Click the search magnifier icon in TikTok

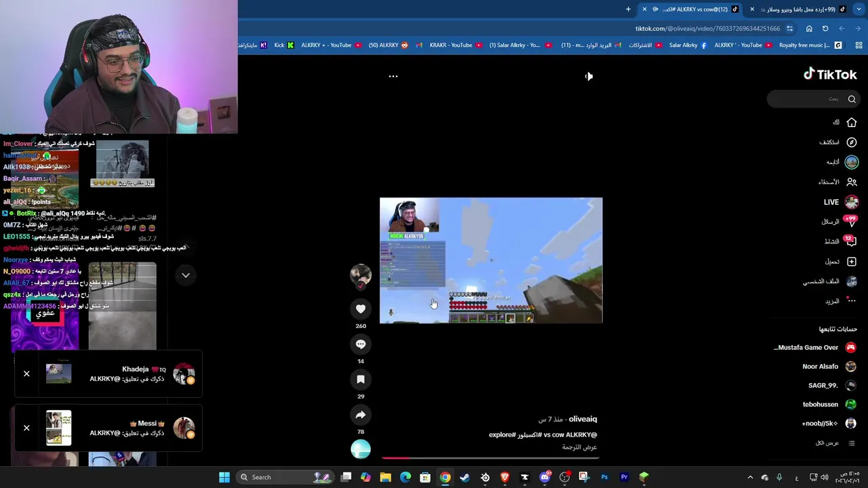point(852,99)
